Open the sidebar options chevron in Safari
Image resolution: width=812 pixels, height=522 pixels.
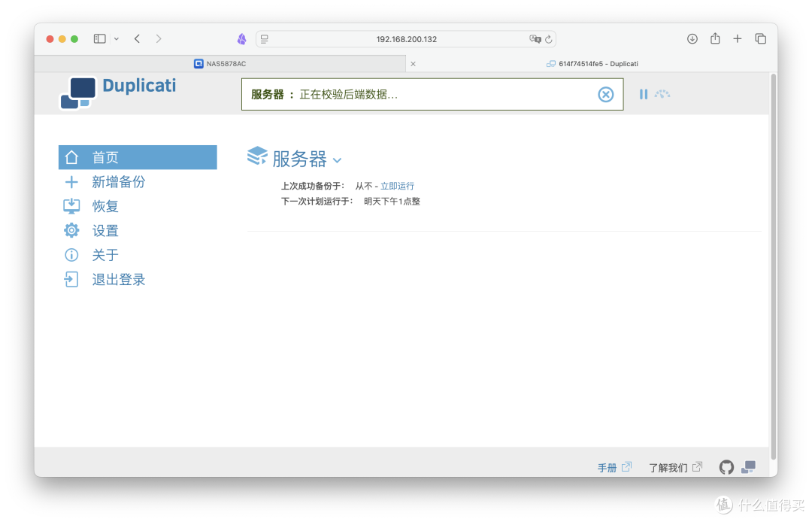point(117,39)
